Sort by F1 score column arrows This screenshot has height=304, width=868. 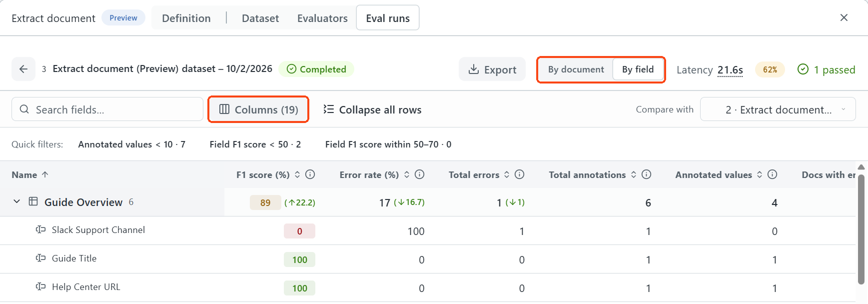[297, 174]
